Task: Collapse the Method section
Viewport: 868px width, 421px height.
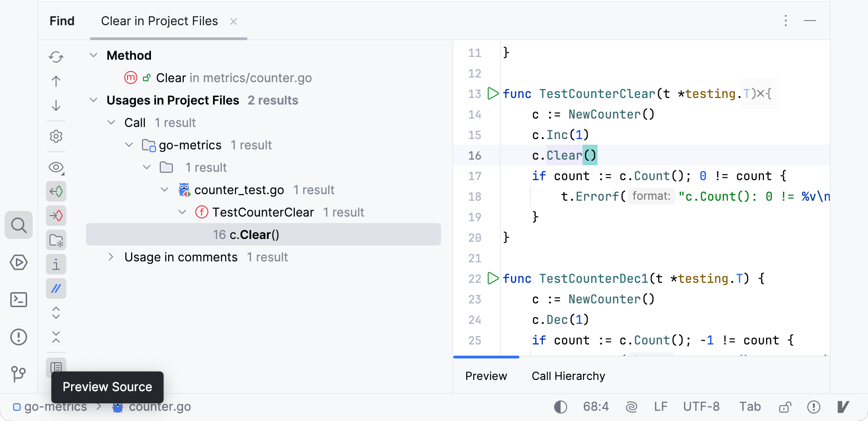Action: coord(92,55)
